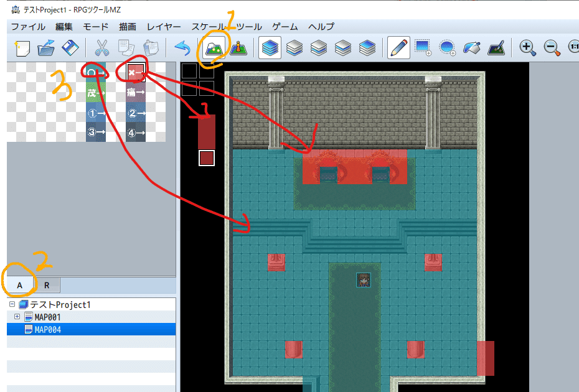Select the green 茂 bush tile

coord(96,92)
